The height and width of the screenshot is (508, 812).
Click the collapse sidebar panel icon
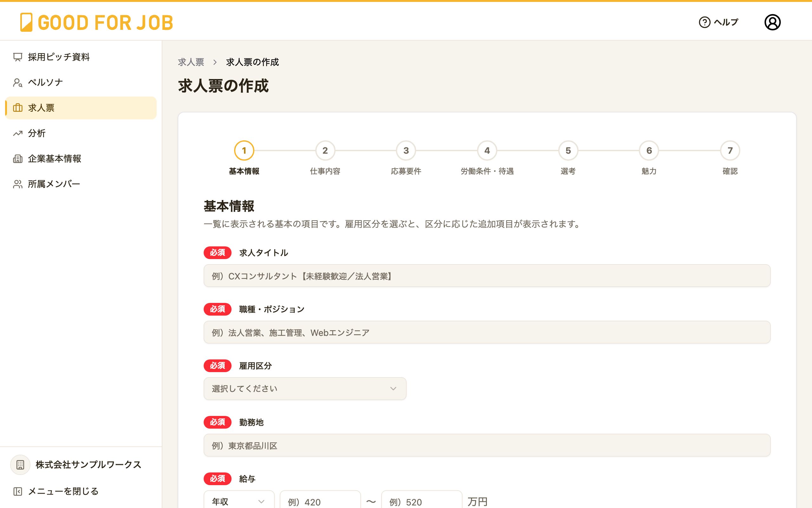click(x=18, y=491)
